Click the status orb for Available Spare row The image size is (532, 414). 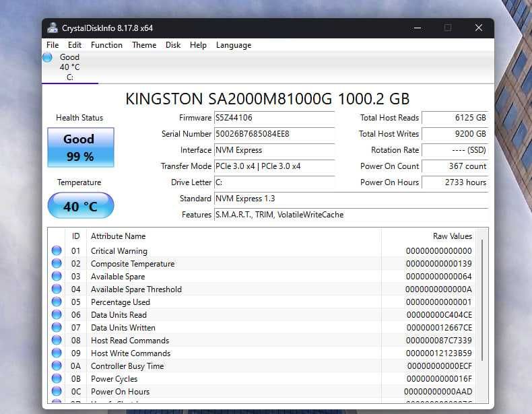coord(57,277)
